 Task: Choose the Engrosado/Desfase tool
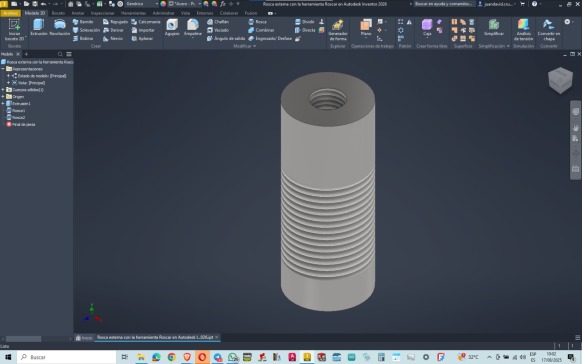pyautogui.click(x=270, y=38)
